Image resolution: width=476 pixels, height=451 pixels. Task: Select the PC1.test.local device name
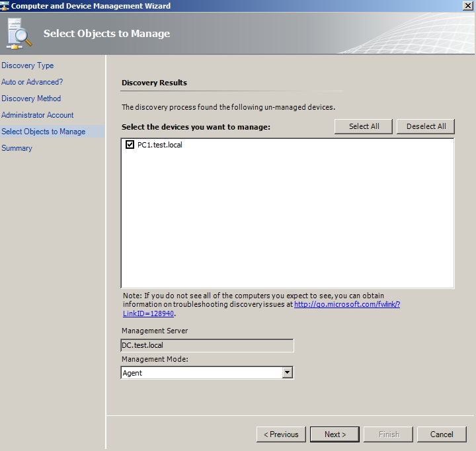[159, 145]
